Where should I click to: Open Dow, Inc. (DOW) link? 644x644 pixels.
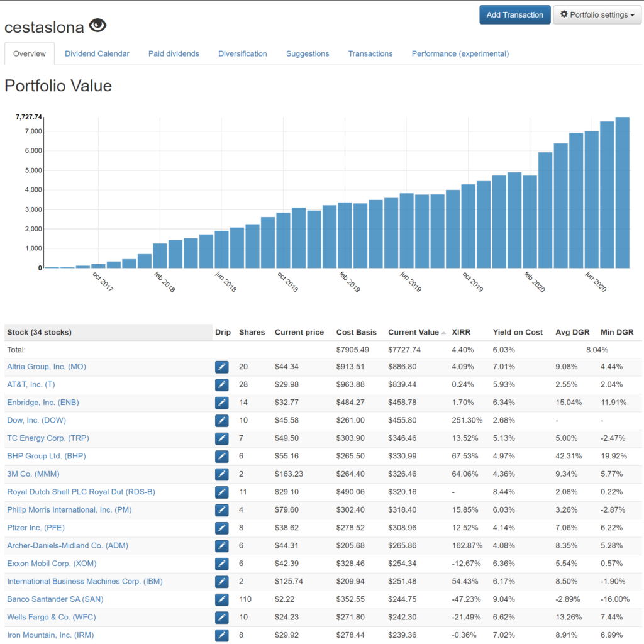(36, 421)
